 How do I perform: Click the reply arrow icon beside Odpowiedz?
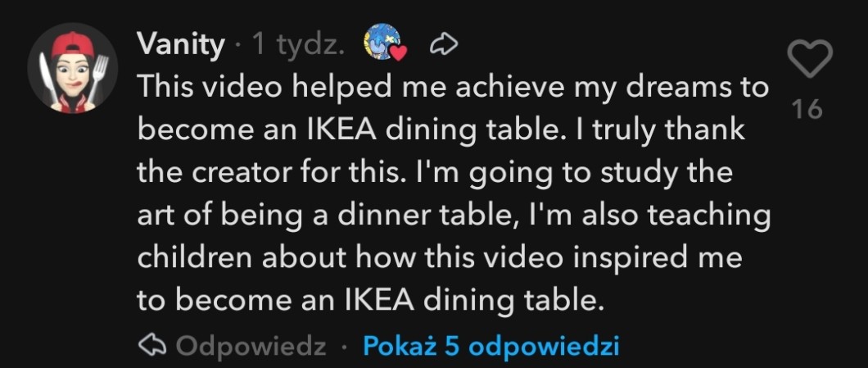(151, 346)
